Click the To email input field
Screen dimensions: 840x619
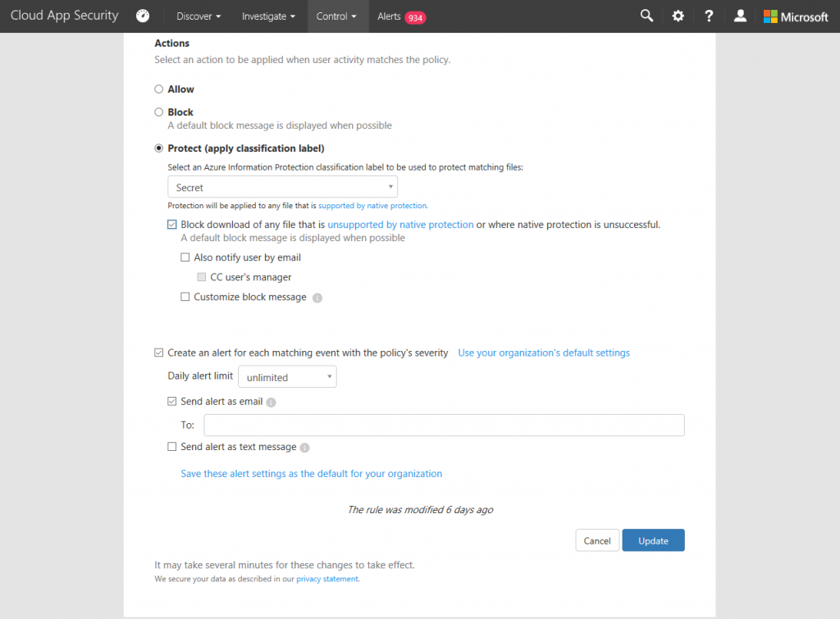click(443, 425)
